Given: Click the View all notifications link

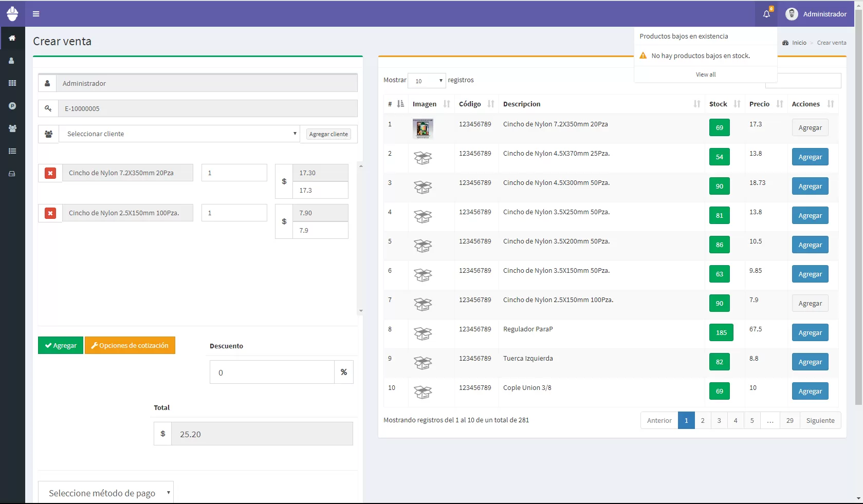Looking at the screenshot, I should [x=705, y=74].
